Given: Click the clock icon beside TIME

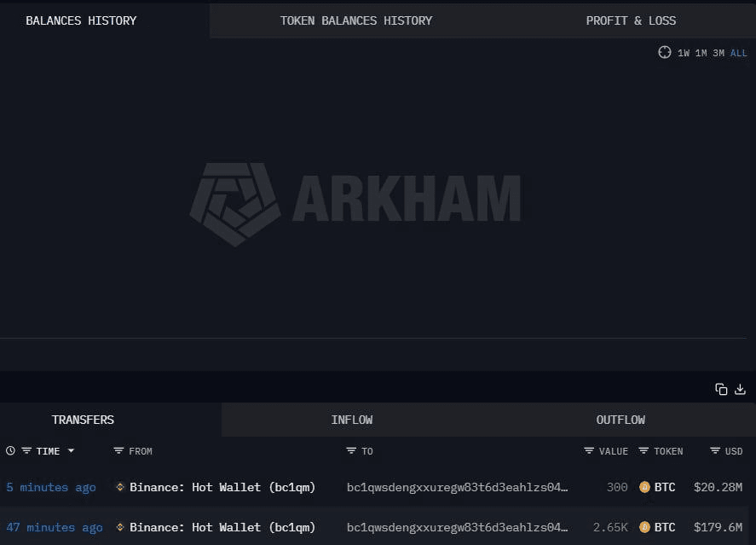Looking at the screenshot, I should [x=10, y=451].
